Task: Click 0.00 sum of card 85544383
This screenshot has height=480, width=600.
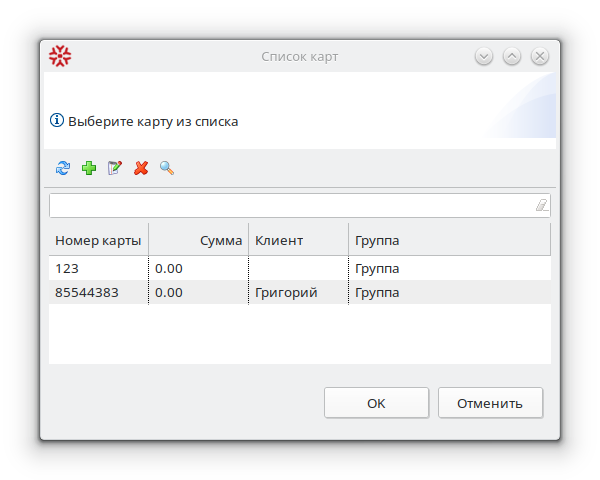Action: pos(199,292)
